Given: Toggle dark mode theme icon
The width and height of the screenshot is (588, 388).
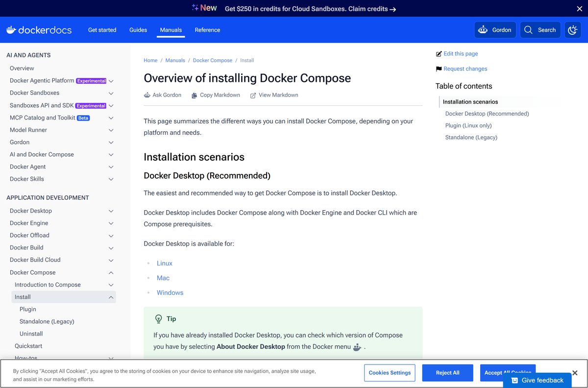Looking at the screenshot, I should tap(573, 30).
